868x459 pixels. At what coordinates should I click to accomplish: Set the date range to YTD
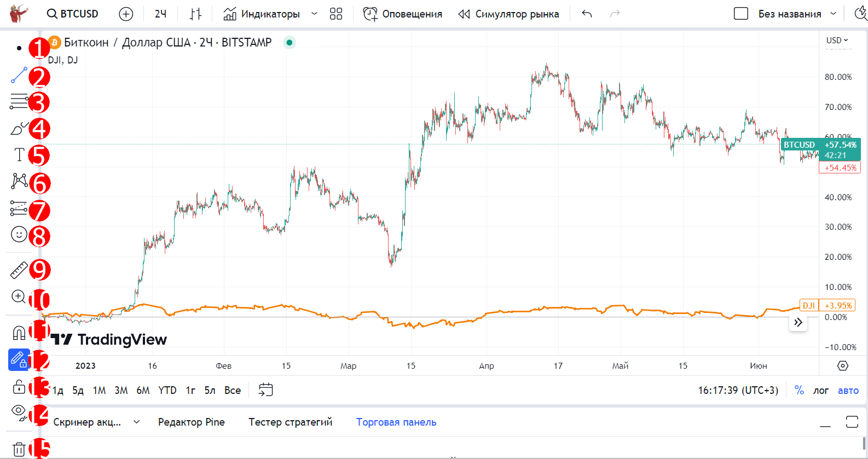(167, 390)
